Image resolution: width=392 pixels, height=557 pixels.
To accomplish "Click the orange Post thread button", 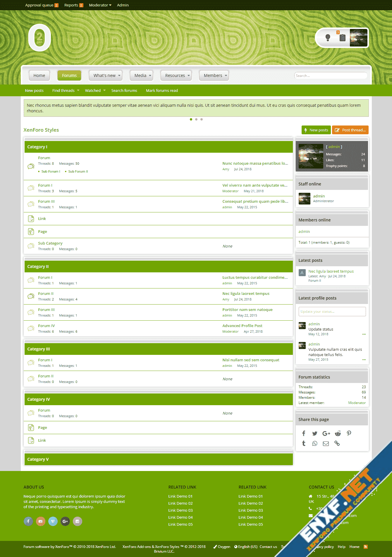I will (x=350, y=130).
